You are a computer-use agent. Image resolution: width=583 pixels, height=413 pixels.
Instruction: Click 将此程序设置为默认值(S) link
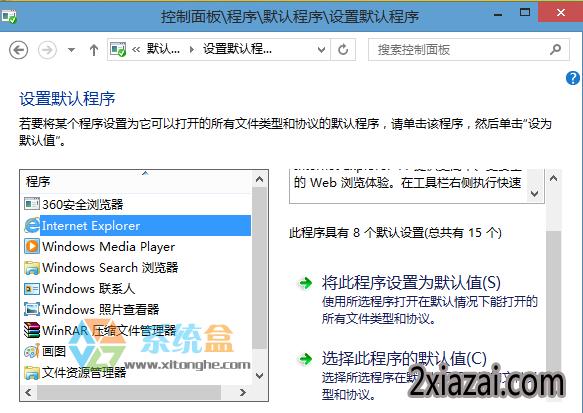[411, 283]
